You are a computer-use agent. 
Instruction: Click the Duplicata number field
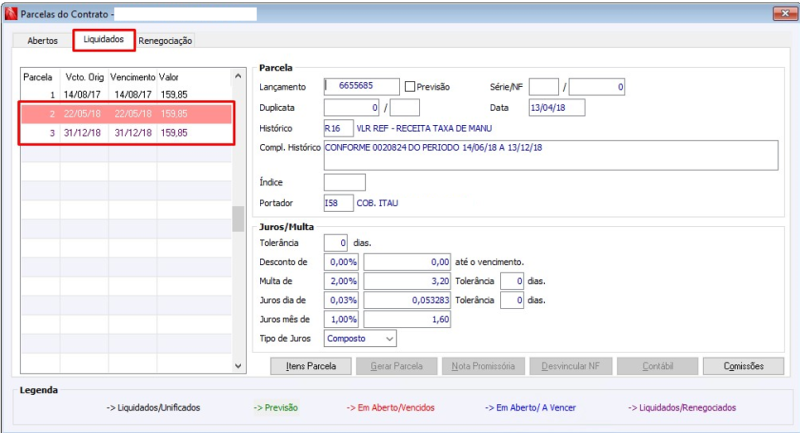pyautogui.click(x=352, y=108)
